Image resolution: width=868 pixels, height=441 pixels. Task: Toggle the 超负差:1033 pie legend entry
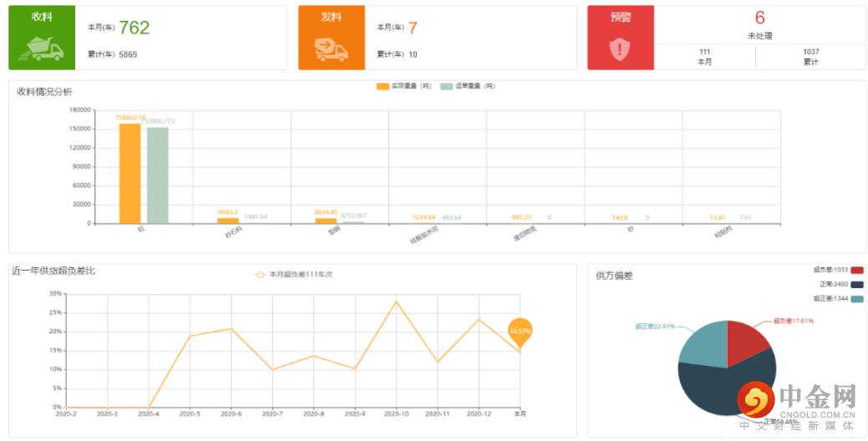point(838,270)
